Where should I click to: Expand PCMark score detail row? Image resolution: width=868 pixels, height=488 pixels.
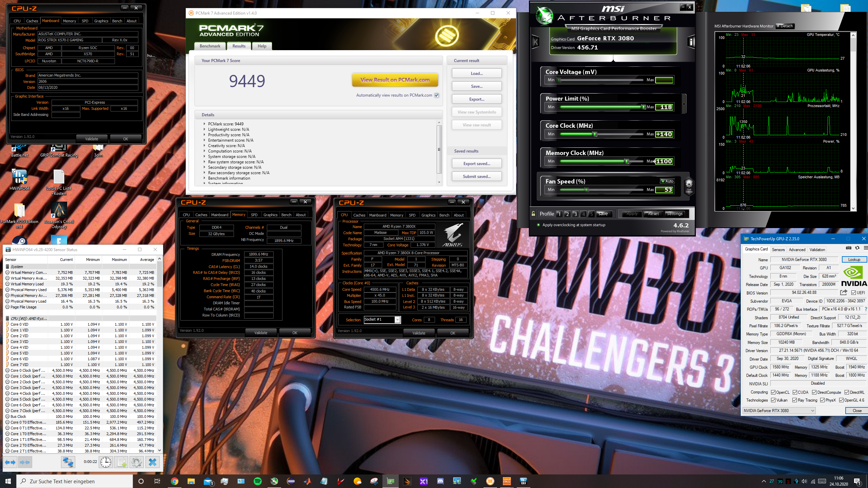[204, 124]
